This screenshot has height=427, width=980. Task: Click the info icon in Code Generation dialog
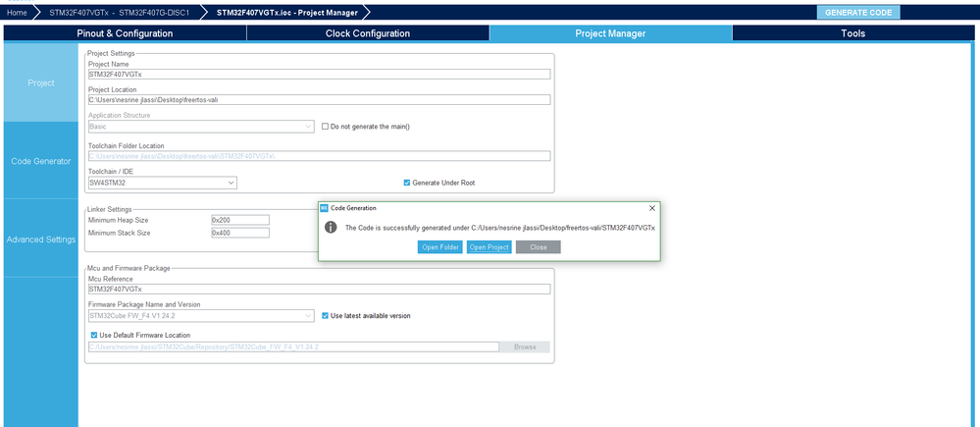click(332, 228)
